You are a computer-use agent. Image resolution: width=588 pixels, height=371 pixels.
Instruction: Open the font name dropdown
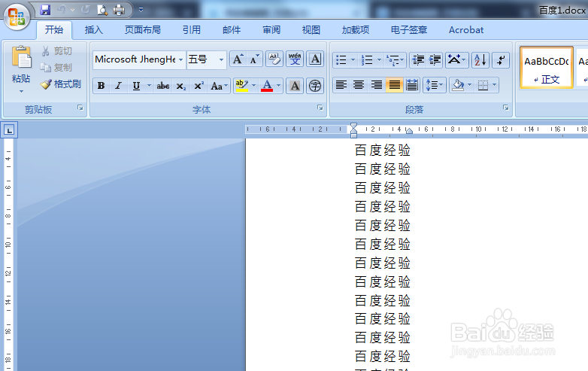(x=180, y=59)
